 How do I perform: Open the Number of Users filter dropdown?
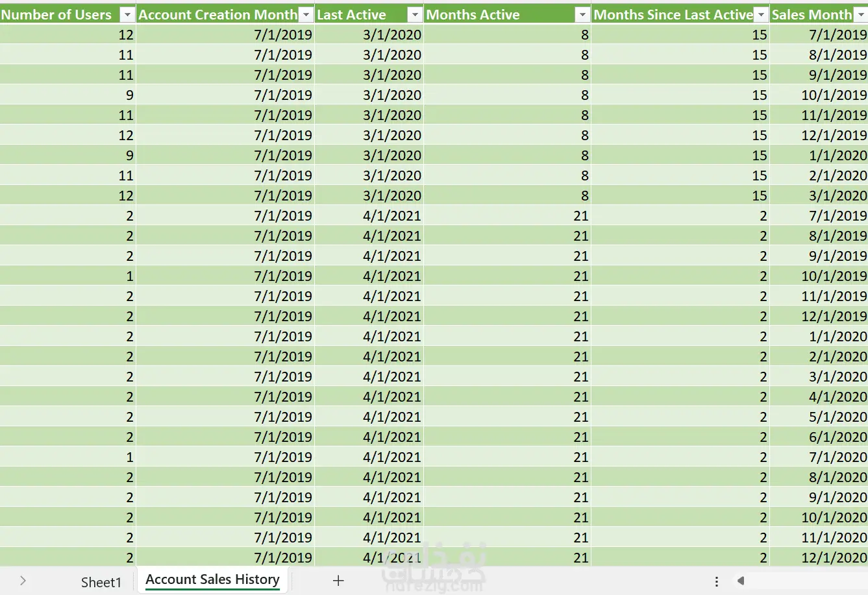pos(127,15)
